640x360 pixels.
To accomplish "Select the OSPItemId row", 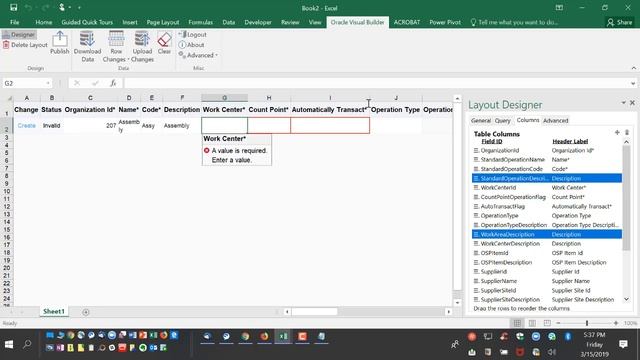I will click(x=547, y=253).
